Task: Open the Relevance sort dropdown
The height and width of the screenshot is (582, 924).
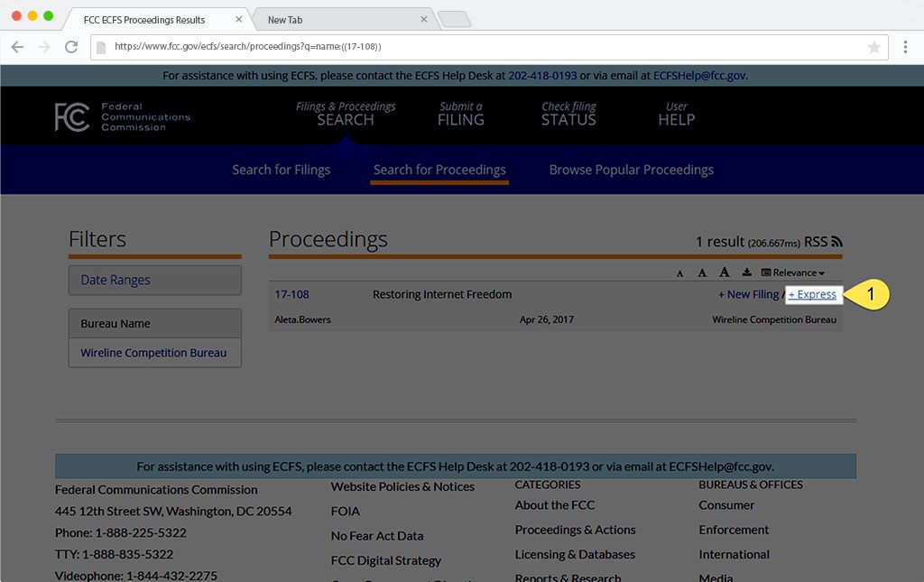Action: pos(792,273)
